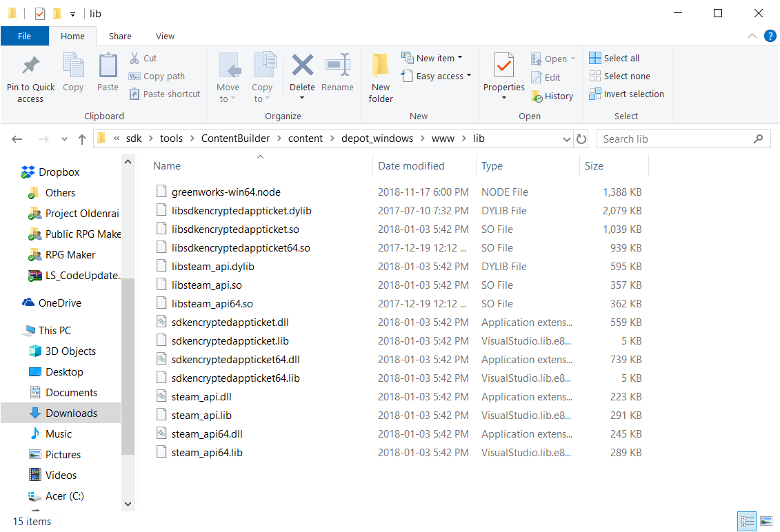Switch to Details view layout
The height and width of the screenshot is (532, 780).
747,521
